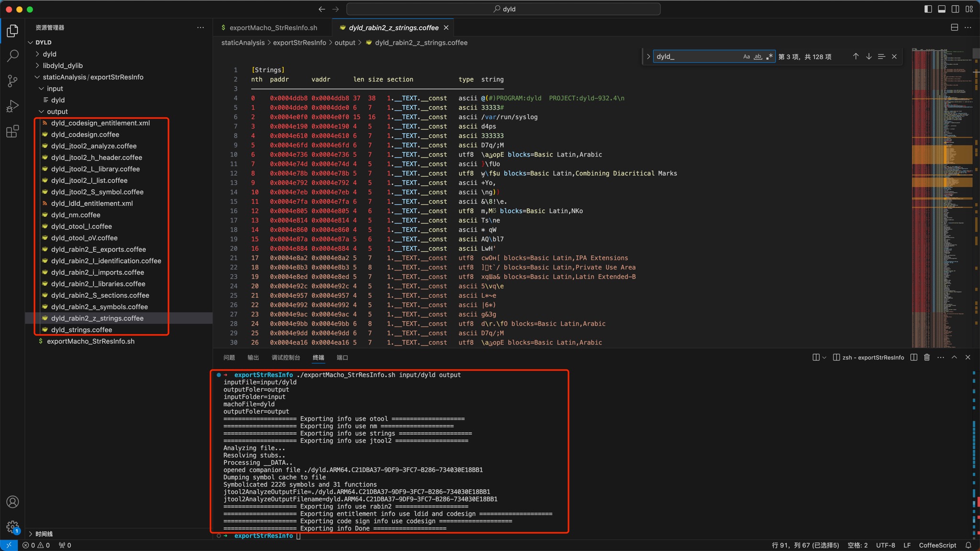Open dyld_codesign.coffee file in explorer
This screenshot has height=551, width=980.
click(x=85, y=134)
